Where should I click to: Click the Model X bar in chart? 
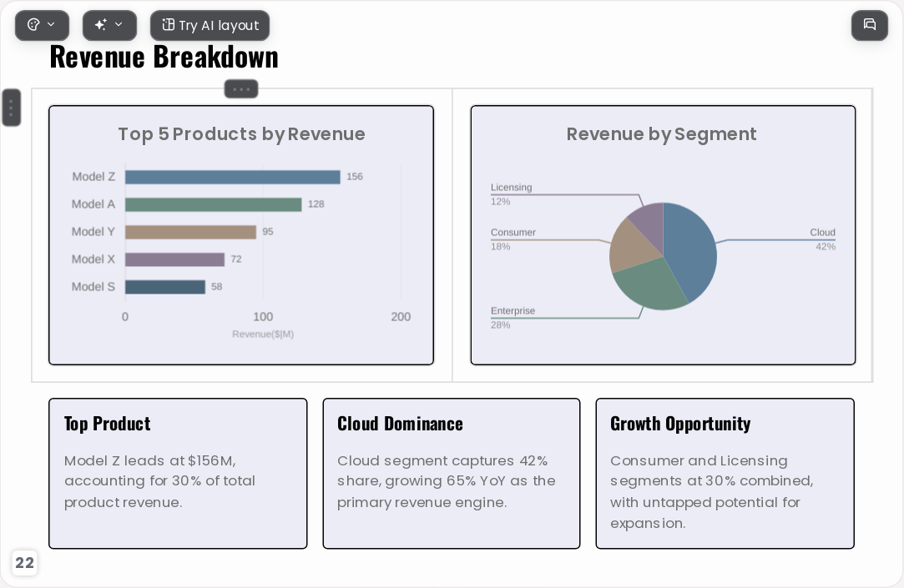pos(174,259)
